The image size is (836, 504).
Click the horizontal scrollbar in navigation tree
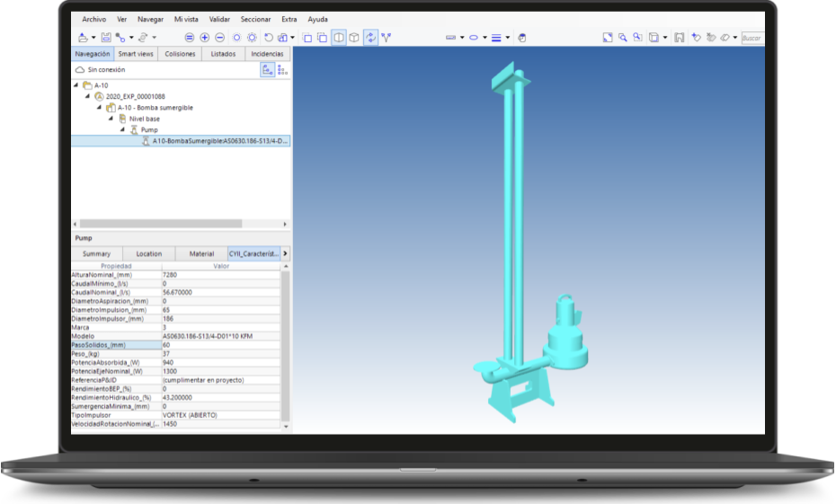[160, 224]
